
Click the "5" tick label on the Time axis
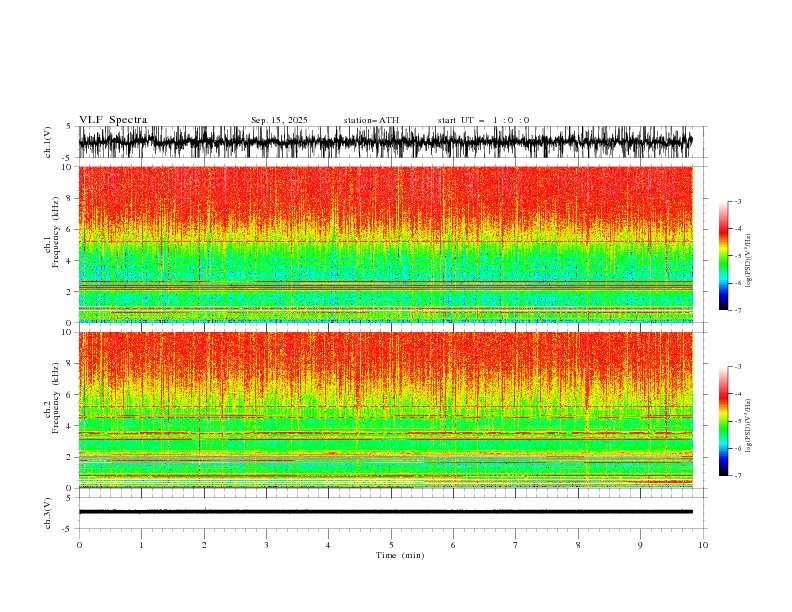(x=391, y=545)
